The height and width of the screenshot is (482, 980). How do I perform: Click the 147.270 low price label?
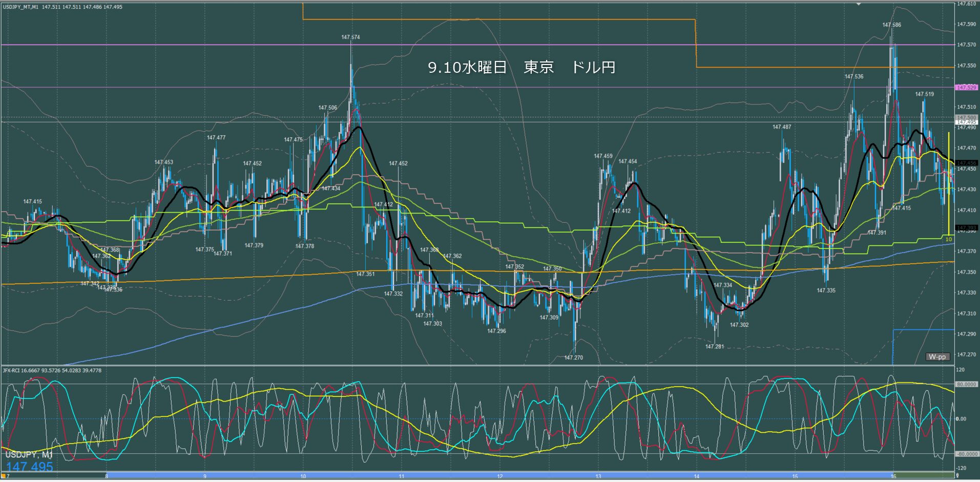click(x=573, y=358)
